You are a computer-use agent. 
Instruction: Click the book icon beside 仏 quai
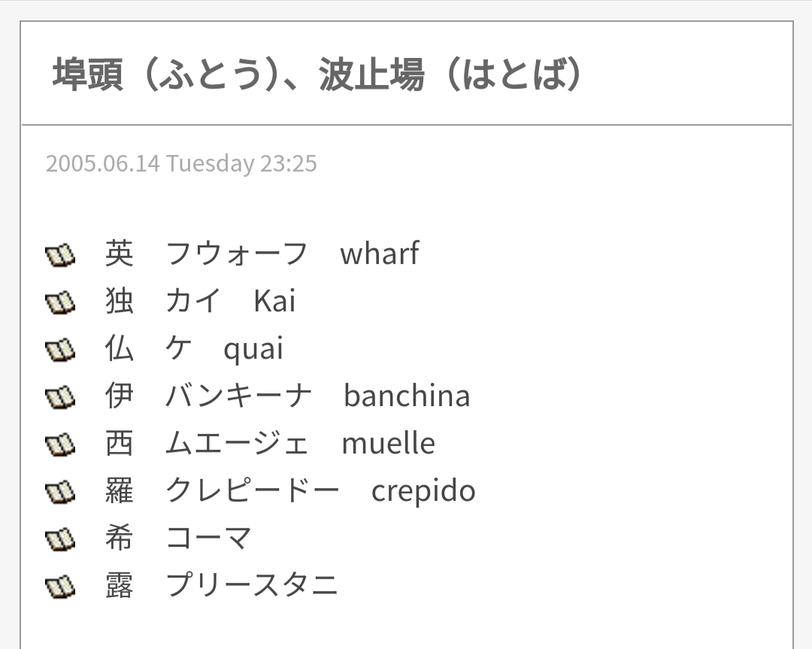[60, 350]
